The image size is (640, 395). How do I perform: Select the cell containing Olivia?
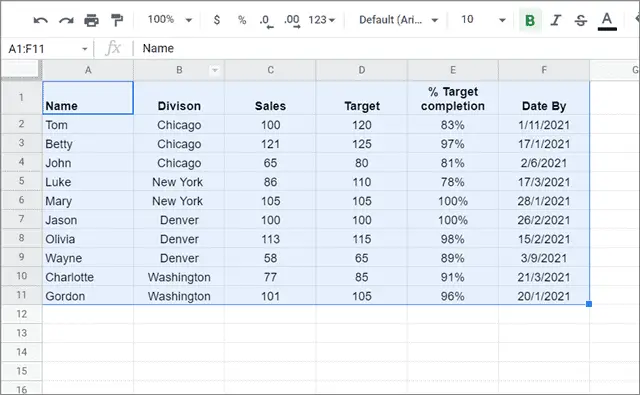click(88, 239)
